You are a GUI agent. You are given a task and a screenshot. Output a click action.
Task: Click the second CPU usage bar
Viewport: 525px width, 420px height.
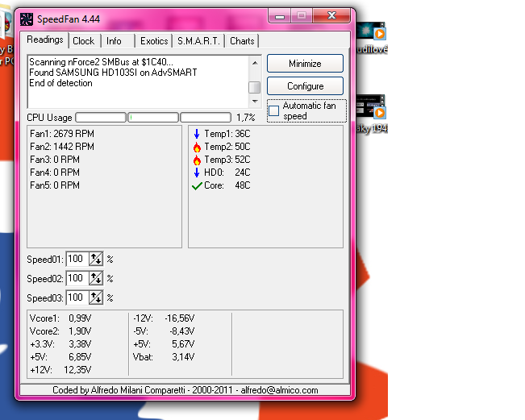coord(153,118)
